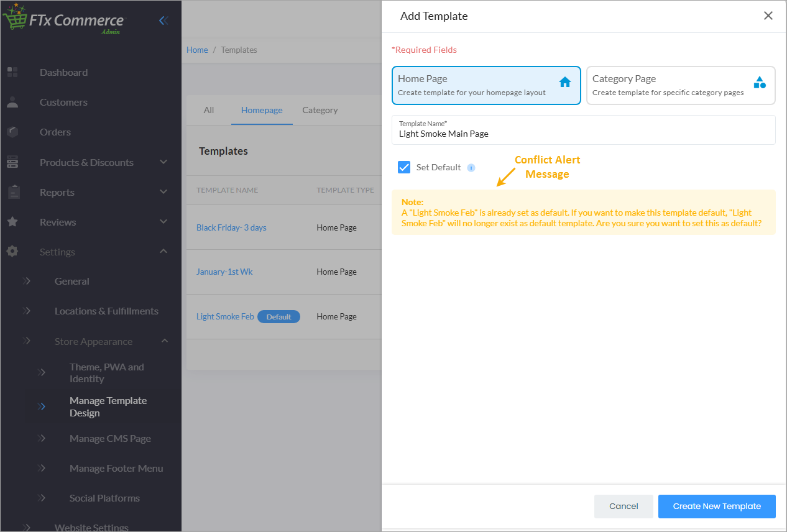Click the Reviews star icon
This screenshot has height=532, width=787.
(12, 222)
